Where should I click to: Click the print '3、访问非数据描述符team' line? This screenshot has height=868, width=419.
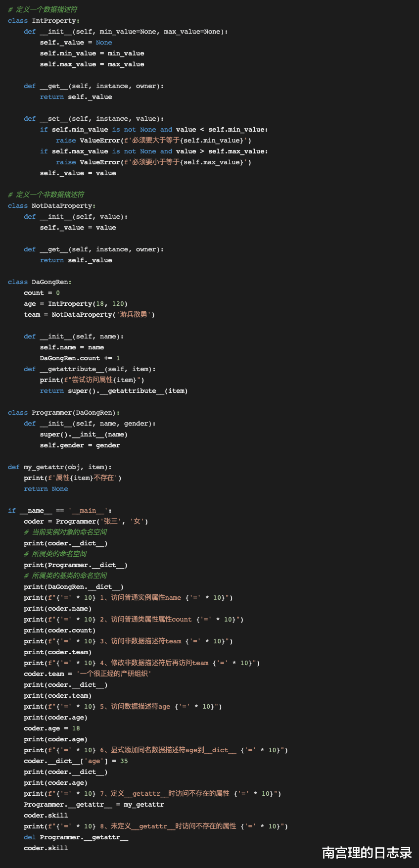tap(129, 641)
